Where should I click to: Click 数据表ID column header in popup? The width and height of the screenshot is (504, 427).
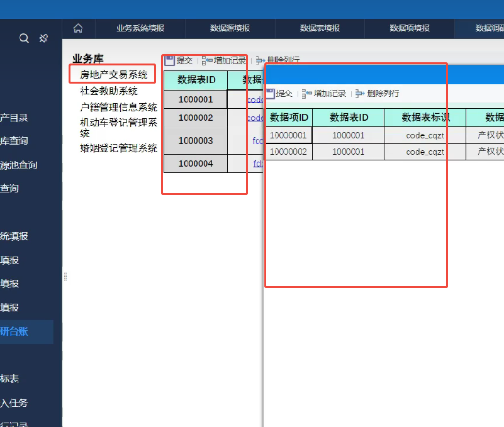[349, 118]
